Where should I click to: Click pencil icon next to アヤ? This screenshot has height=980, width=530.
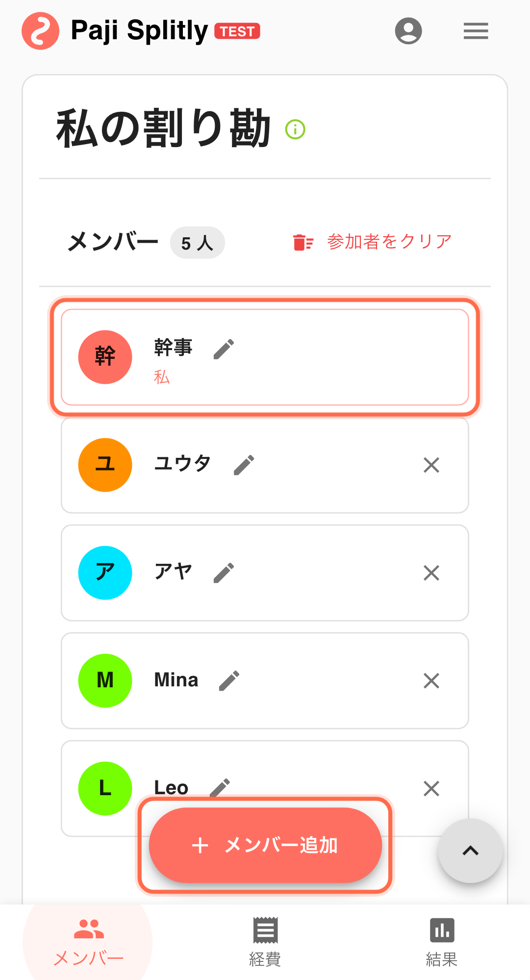224,573
